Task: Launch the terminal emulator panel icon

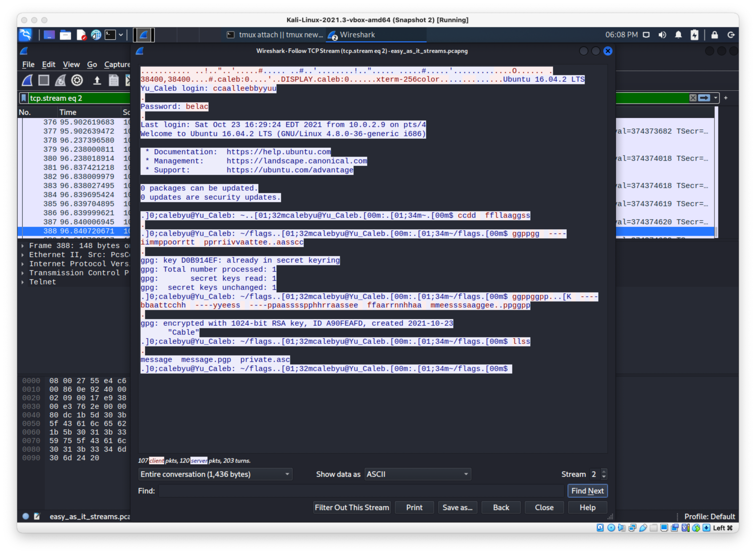Action: click(x=111, y=35)
